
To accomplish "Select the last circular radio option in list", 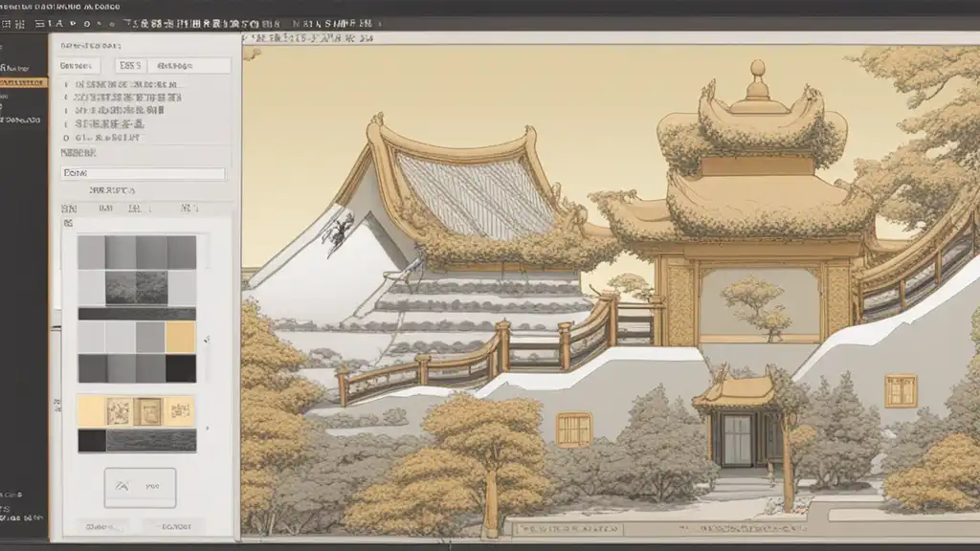I will point(66,137).
